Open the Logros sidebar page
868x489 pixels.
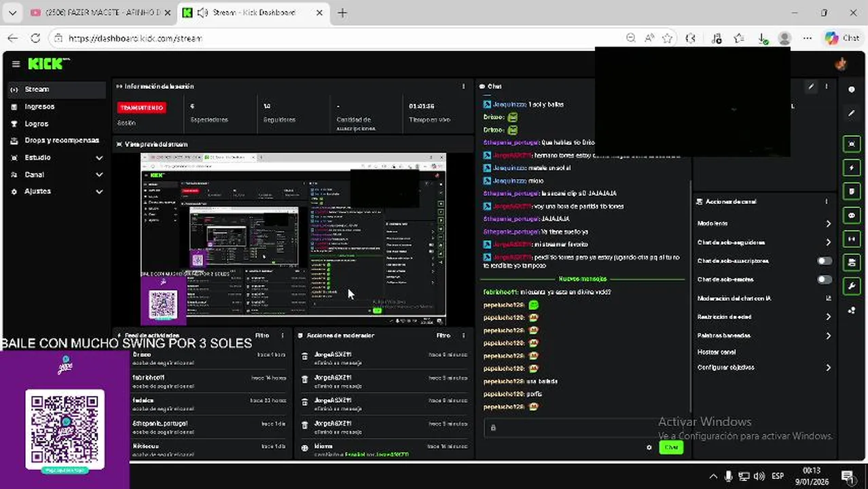tap(57, 124)
